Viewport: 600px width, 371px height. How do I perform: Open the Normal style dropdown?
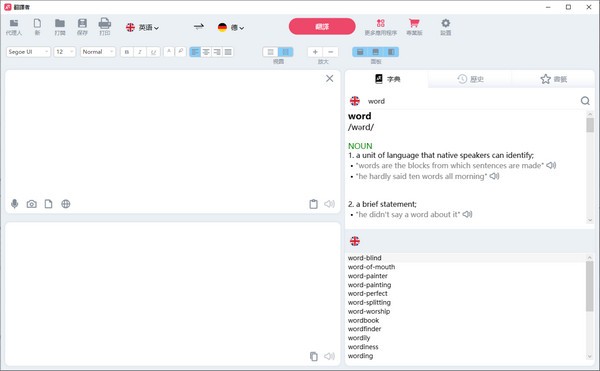click(98, 52)
